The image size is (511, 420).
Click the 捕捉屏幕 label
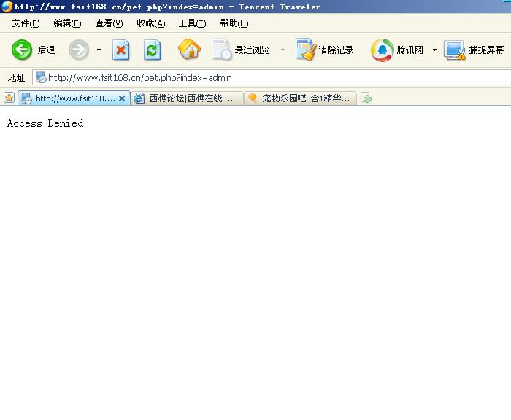pyautogui.click(x=487, y=50)
